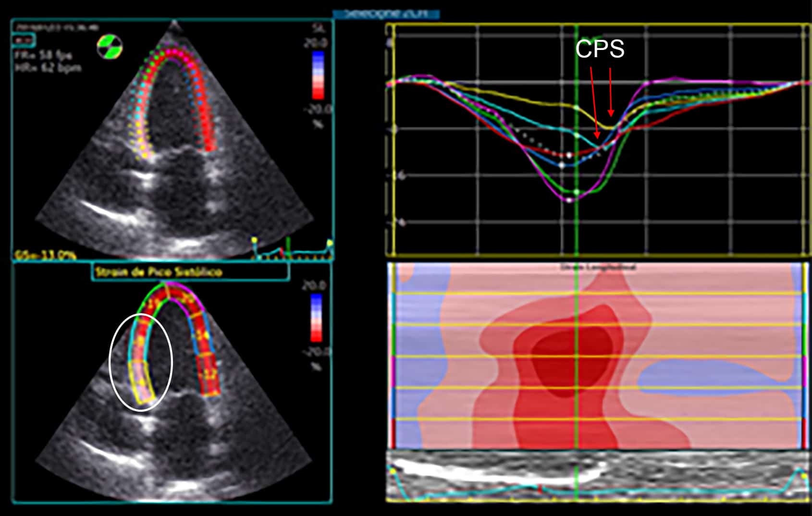Click the Strain Longitudinal title on color map
This screenshot has width=812, height=516.
(x=598, y=267)
